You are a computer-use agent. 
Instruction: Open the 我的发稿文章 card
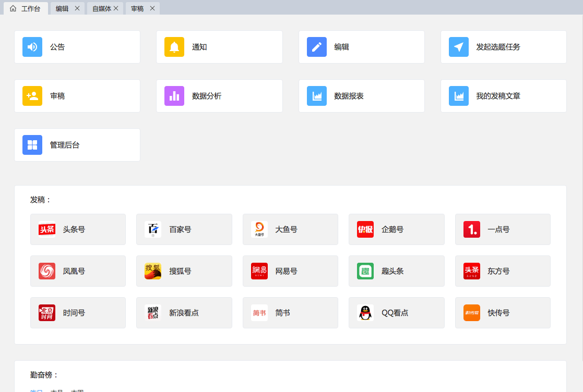(503, 96)
